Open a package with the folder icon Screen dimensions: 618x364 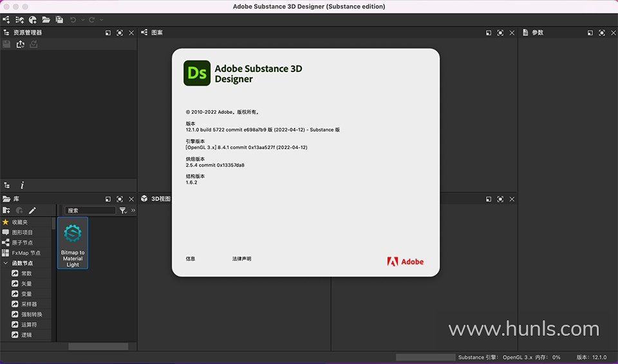click(46, 20)
